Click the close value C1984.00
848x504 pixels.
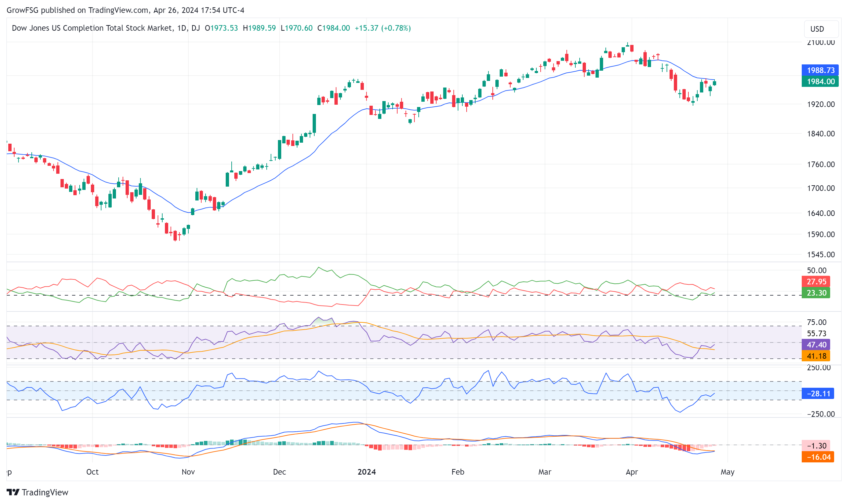point(333,28)
